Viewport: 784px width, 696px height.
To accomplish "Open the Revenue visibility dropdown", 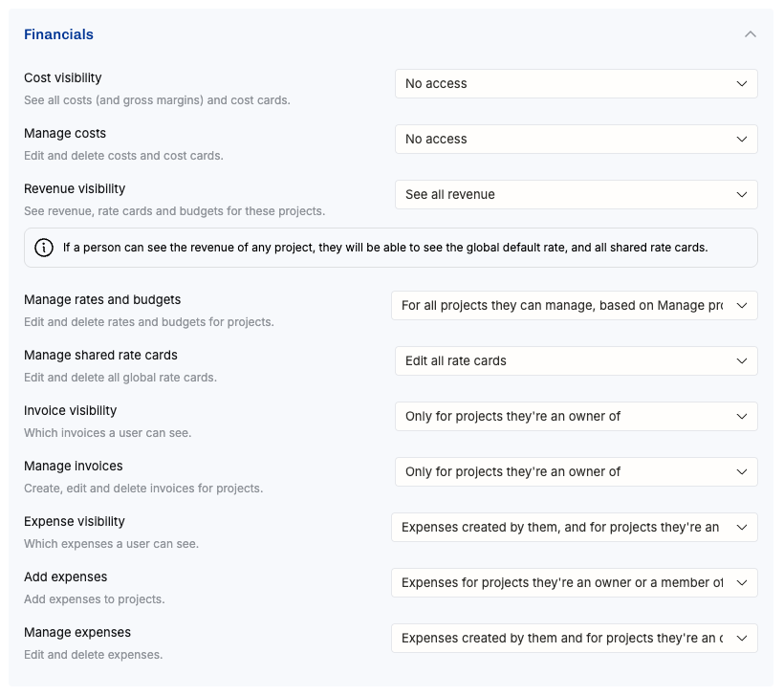I will [x=576, y=194].
